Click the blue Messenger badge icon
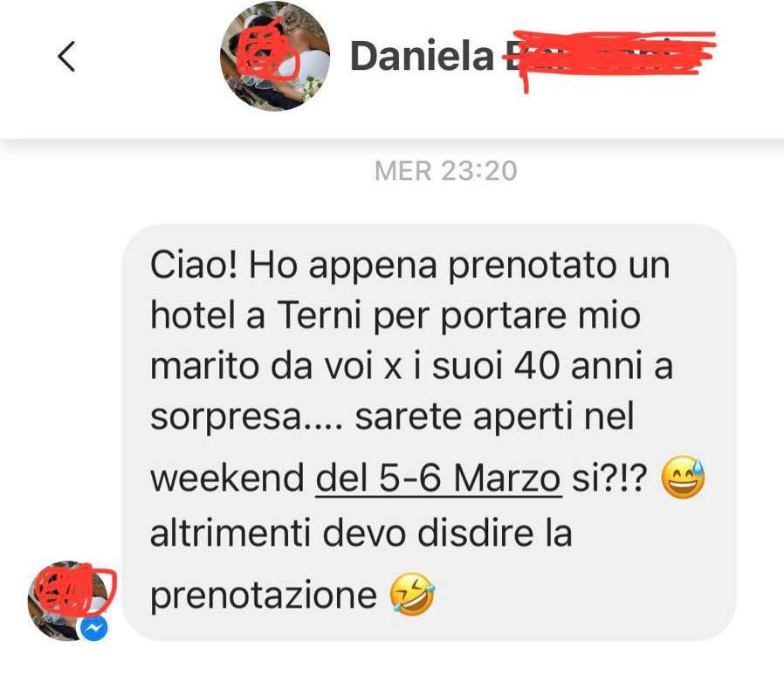The width and height of the screenshot is (784, 675). click(94, 629)
